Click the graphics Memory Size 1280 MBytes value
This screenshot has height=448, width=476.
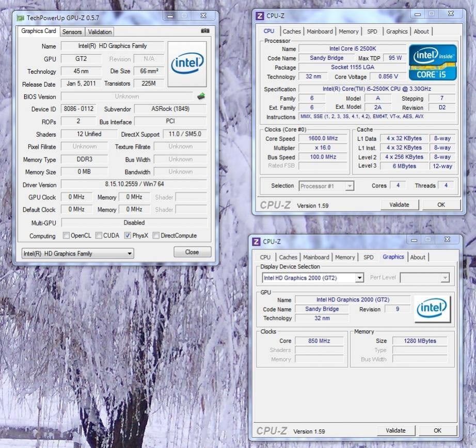pos(420,341)
